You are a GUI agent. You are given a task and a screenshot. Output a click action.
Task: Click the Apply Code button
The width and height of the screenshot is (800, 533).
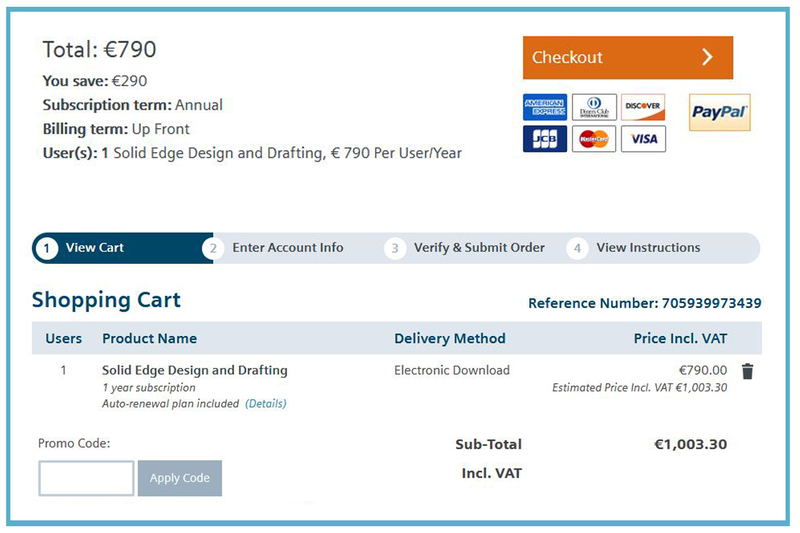[x=180, y=478]
